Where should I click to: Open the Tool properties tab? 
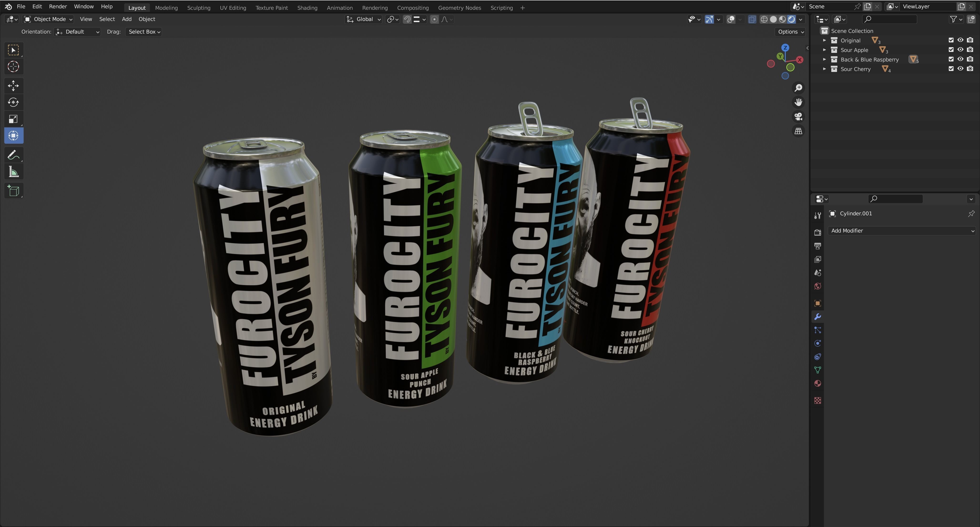pyautogui.click(x=817, y=216)
